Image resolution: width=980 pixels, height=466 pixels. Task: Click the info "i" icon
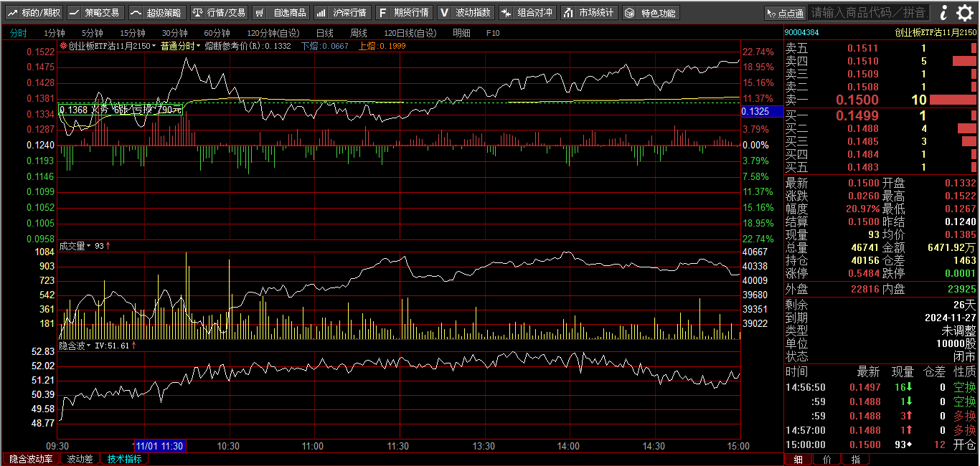click(944, 12)
